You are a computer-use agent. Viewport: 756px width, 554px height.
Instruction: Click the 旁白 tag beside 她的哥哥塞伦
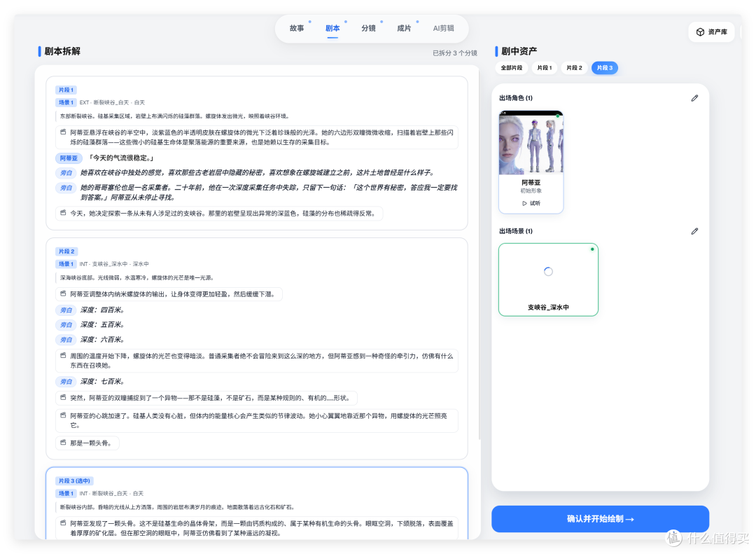point(66,188)
